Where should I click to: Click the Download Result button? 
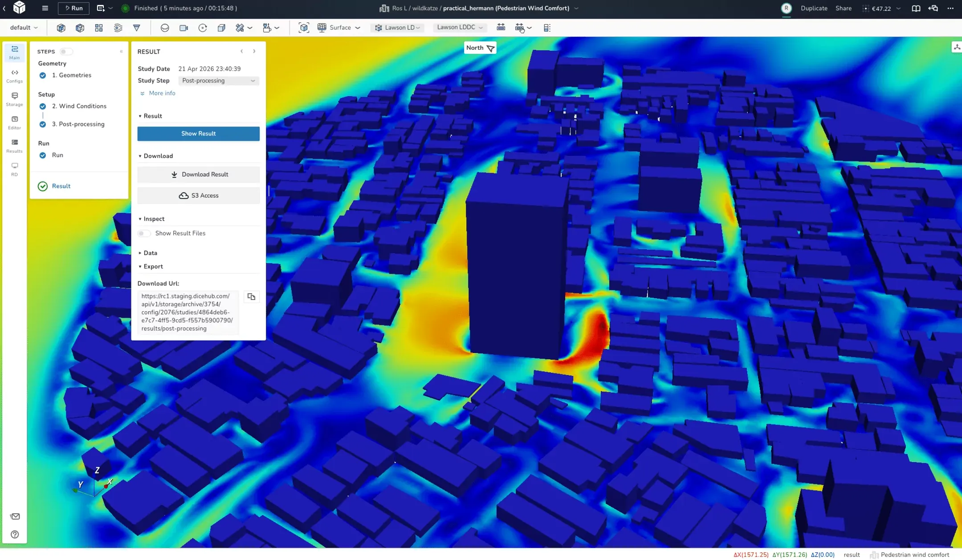pyautogui.click(x=199, y=174)
